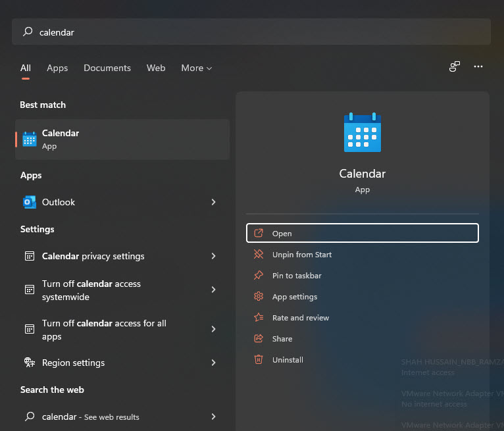Image resolution: width=504 pixels, height=431 pixels.
Task: Open Outlook from Apps results
Action: click(x=122, y=202)
